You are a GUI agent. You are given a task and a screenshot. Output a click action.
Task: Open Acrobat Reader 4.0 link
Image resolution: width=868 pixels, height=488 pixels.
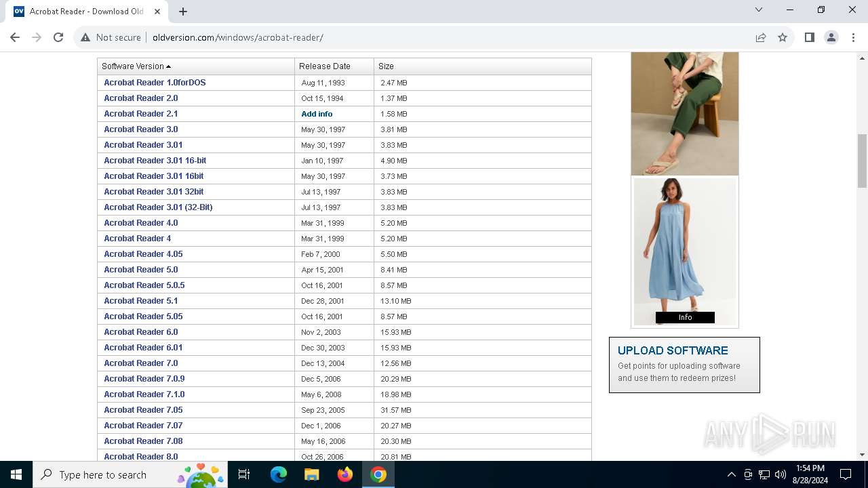click(x=141, y=223)
